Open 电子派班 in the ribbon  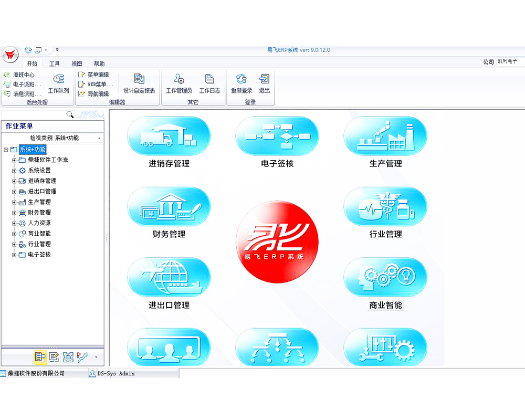(x=23, y=85)
